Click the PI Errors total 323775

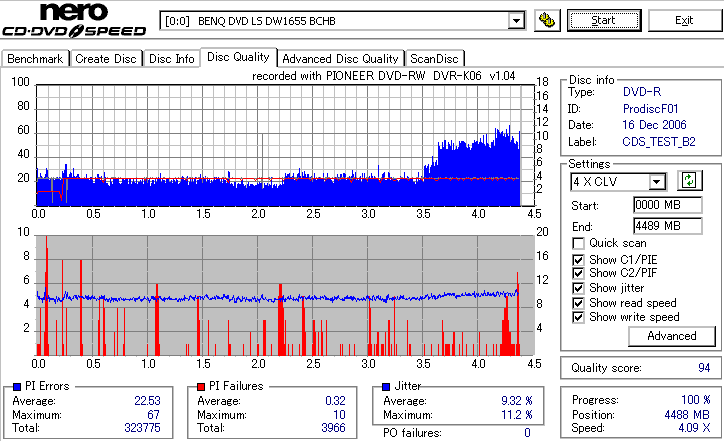coord(142,428)
